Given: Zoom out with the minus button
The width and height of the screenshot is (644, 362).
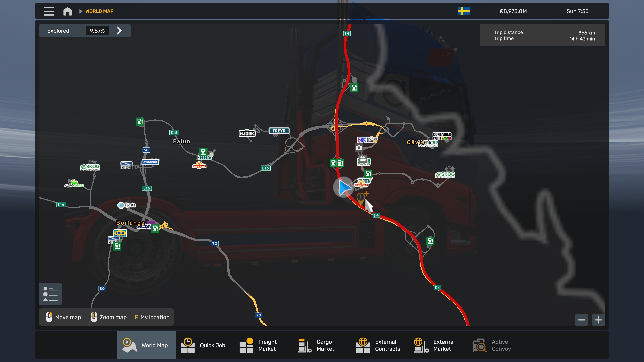Looking at the screenshot, I should point(581,320).
